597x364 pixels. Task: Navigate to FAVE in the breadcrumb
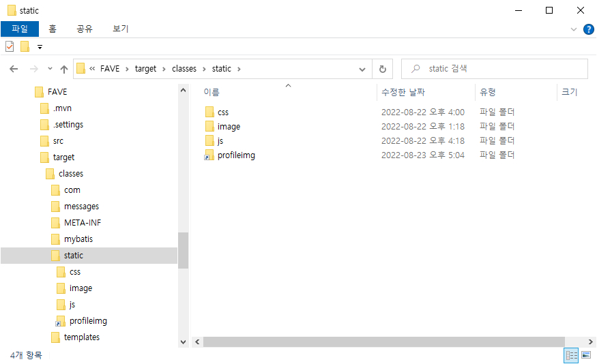click(110, 69)
